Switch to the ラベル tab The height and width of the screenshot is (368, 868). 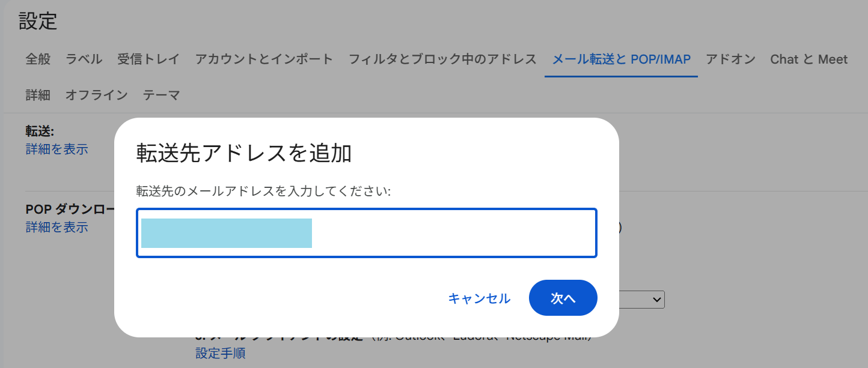(x=84, y=59)
